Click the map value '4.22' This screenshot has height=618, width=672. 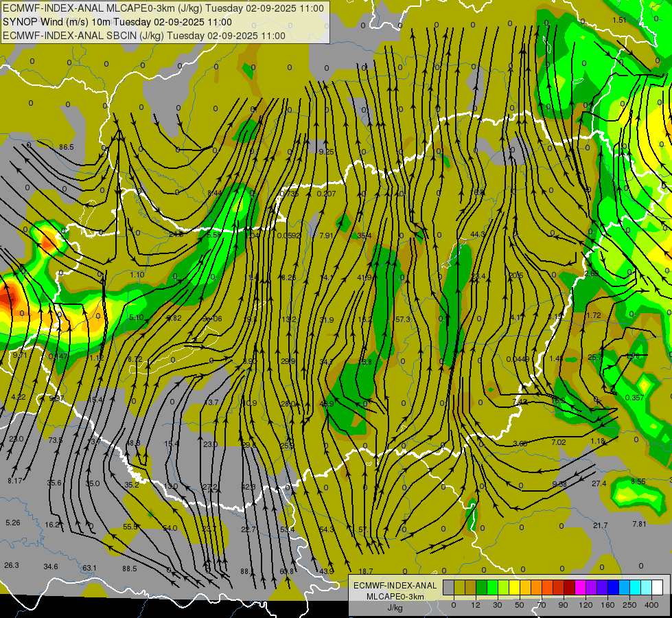click(x=19, y=397)
